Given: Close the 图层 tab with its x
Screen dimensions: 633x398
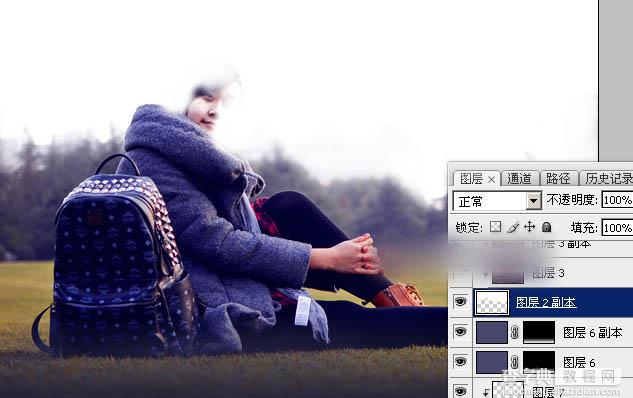Looking at the screenshot, I should pyautogui.click(x=491, y=179).
